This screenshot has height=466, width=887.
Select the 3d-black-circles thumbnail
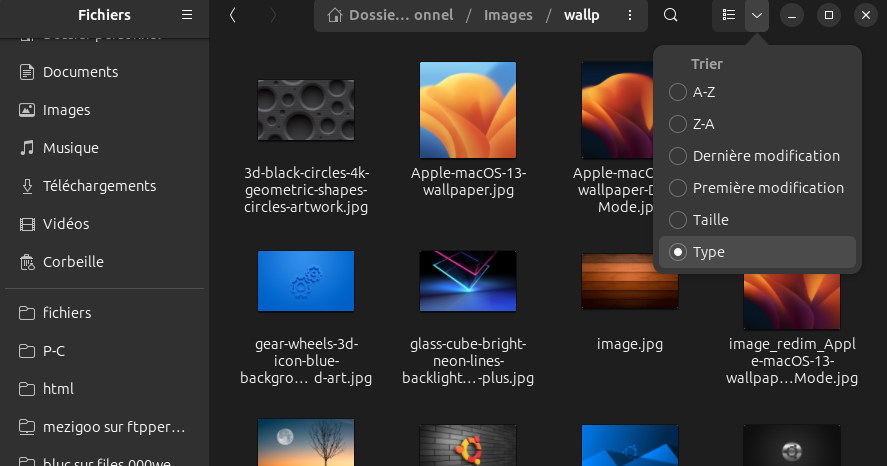[x=306, y=110]
